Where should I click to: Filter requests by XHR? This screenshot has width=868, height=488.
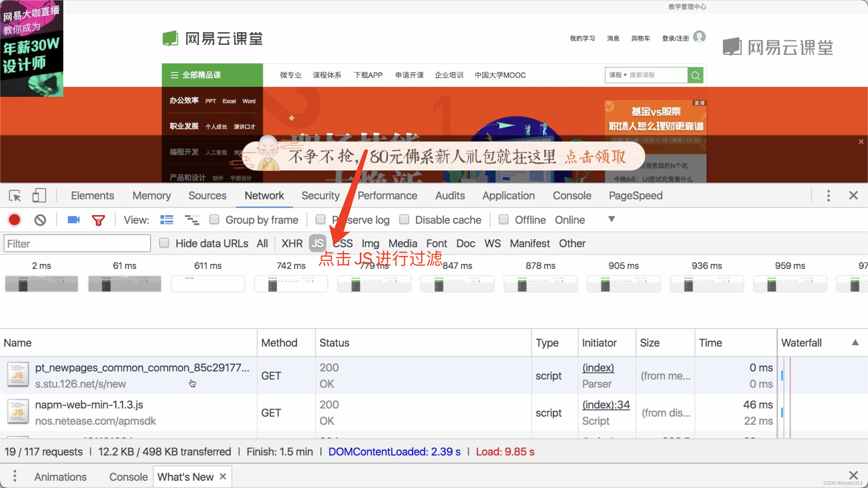(292, 243)
